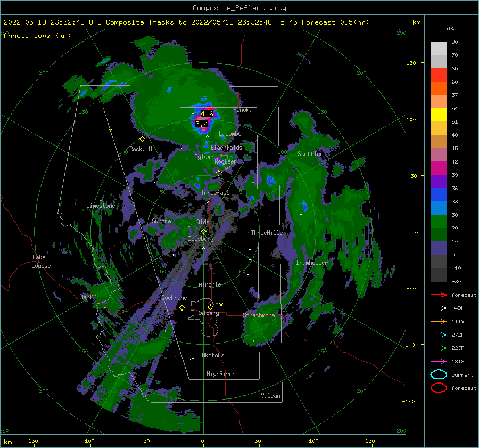Click the Lake Louise label
Image resolution: width=479 pixels, height=448 pixels.
(x=41, y=262)
